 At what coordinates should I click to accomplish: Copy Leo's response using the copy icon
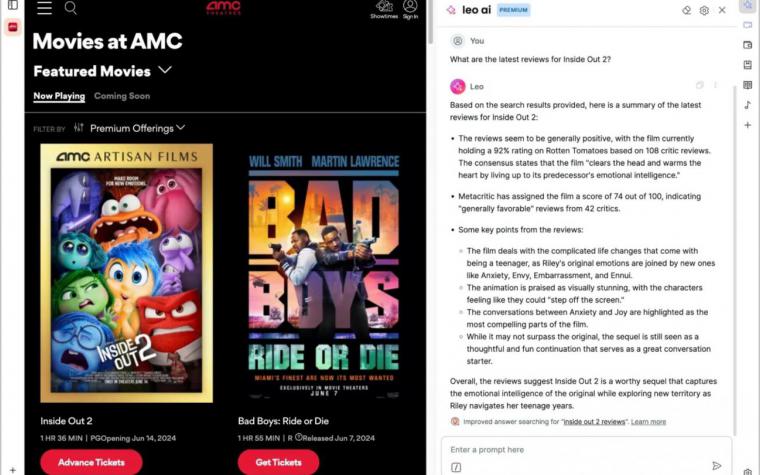coord(699,85)
